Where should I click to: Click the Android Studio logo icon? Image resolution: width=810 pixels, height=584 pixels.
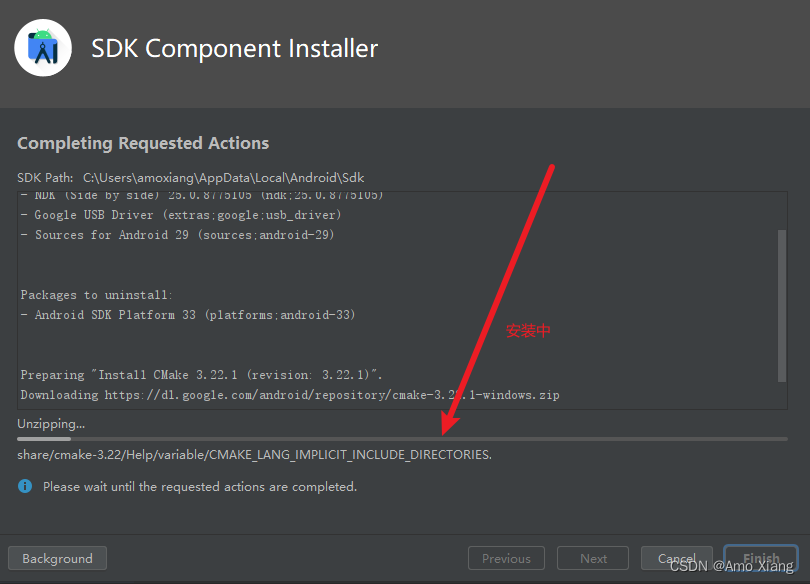pos(43,47)
